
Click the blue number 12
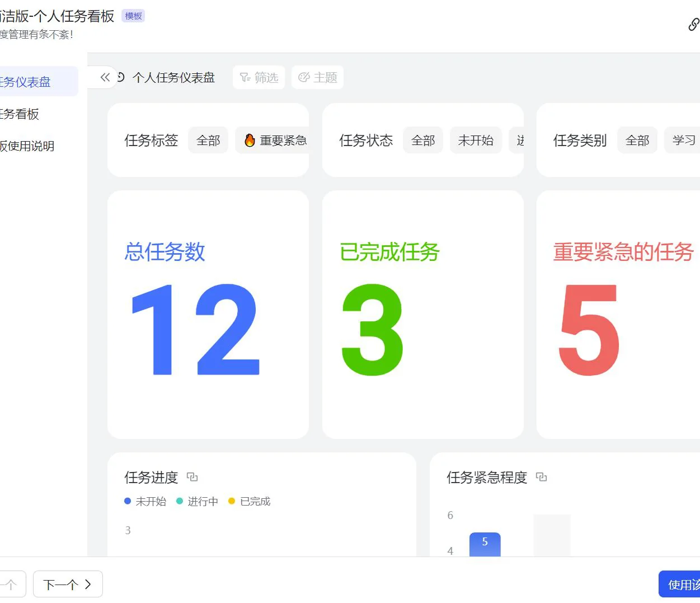click(195, 330)
